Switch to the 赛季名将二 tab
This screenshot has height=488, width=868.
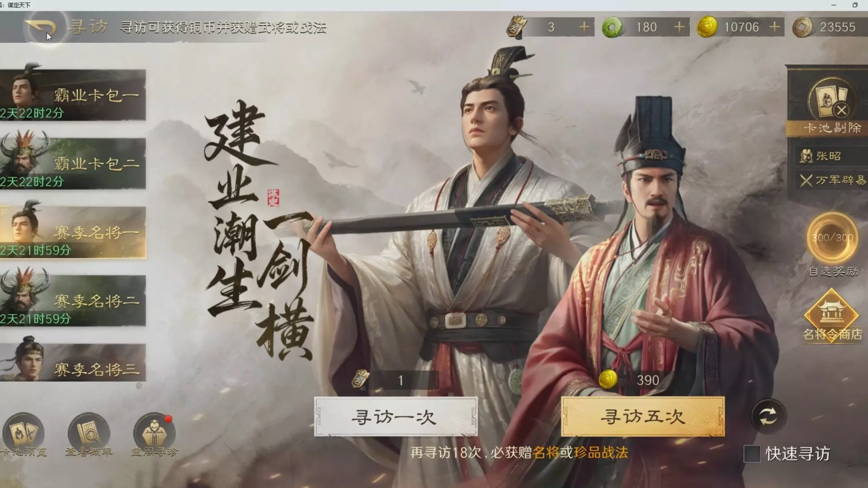coord(73,300)
